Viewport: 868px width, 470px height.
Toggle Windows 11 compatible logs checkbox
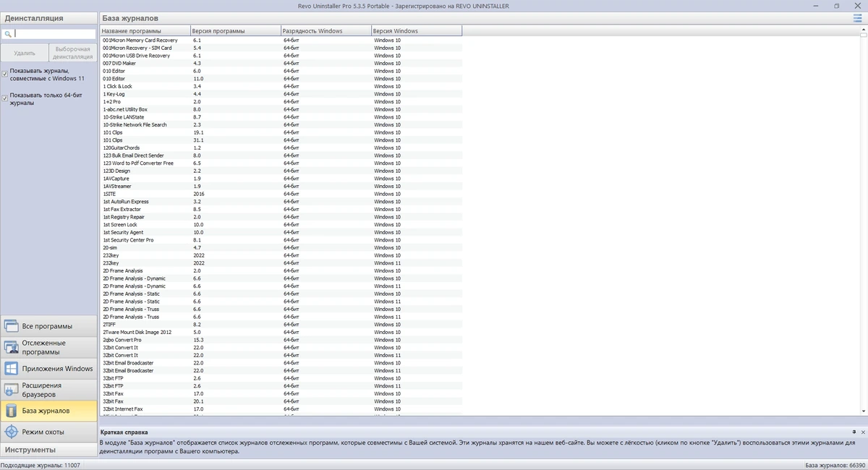pos(5,74)
